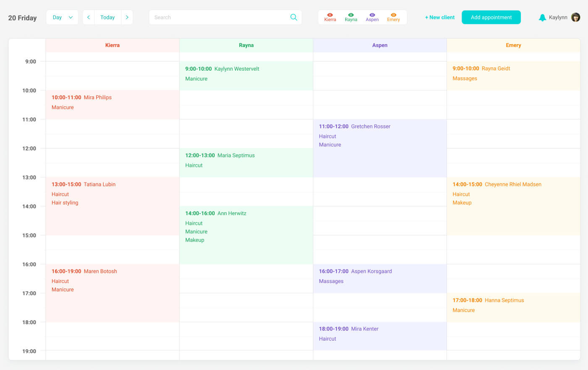
Task: Toggle Kierra's calendar visibility eye
Action: (330, 15)
